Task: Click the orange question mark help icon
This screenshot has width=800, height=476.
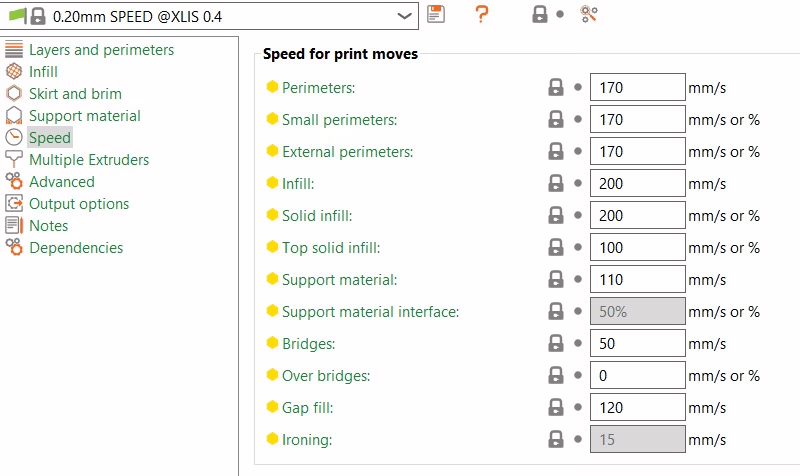Action: pos(482,14)
